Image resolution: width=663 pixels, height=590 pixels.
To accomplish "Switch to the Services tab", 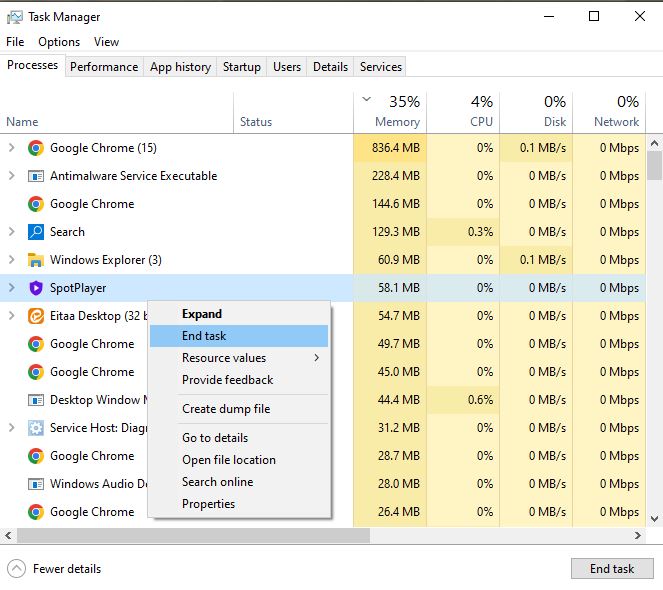I will click(x=381, y=67).
